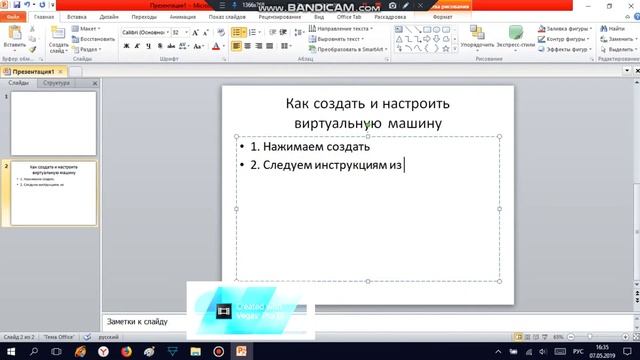Switch to the Показ слайдов tab
Image resolution: width=640 pixels, height=360 pixels.
pyautogui.click(x=227, y=17)
